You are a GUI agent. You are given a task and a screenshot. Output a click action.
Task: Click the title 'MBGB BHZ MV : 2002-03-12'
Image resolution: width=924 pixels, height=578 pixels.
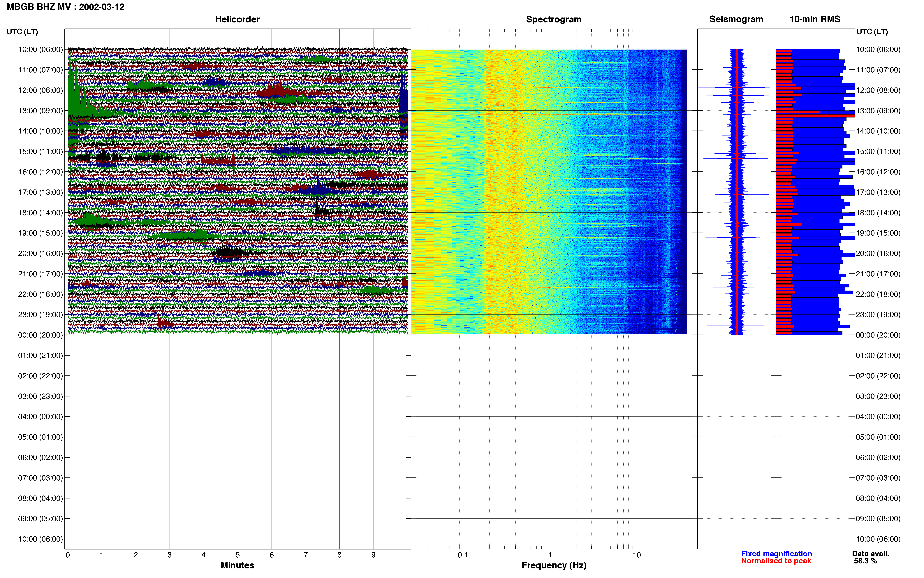(65, 7)
